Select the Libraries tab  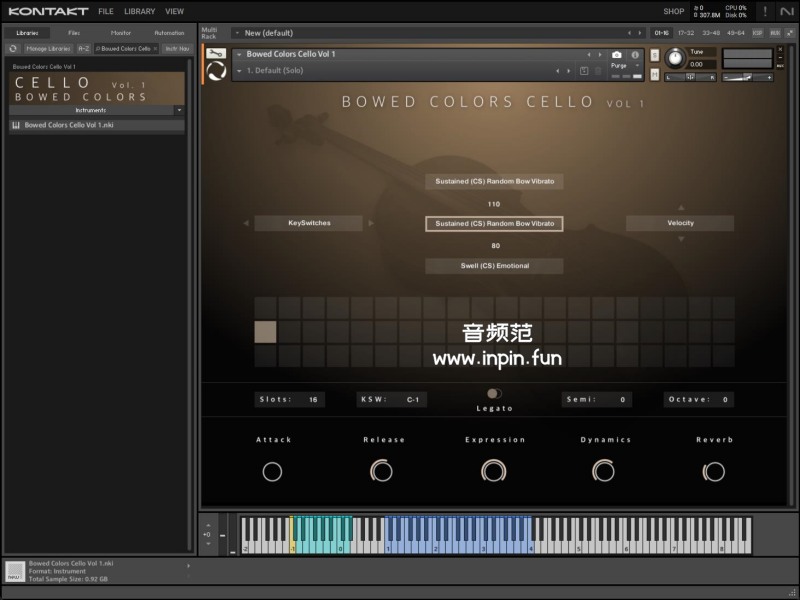[27, 33]
